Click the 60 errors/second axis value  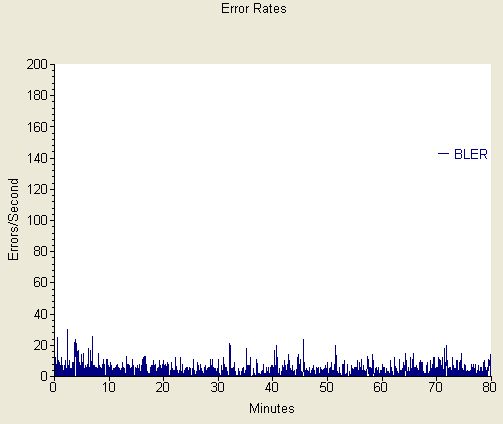pos(40,283)
